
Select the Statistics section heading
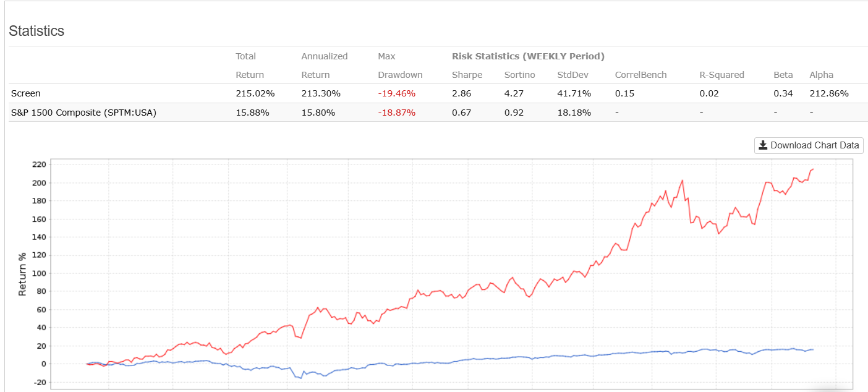[36, 31]
